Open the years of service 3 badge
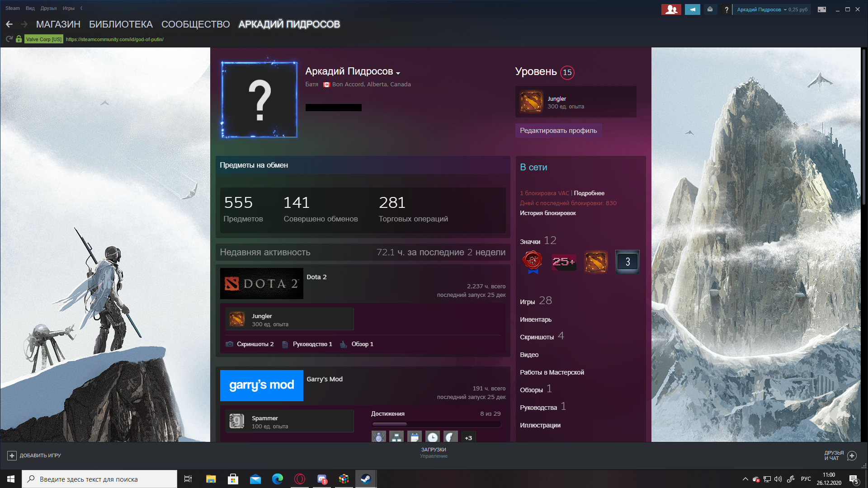 pyautogui.click(x=627, y=262)
